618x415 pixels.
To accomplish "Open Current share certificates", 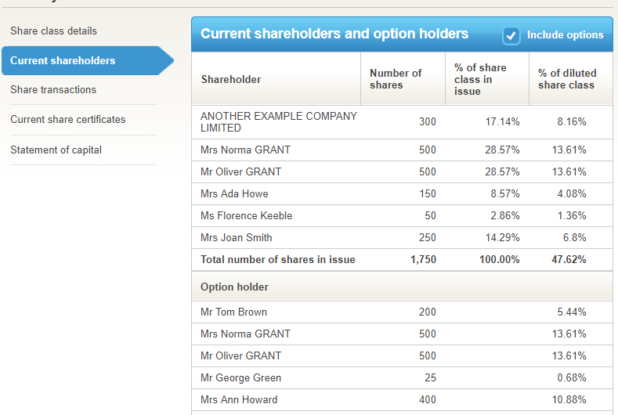I will tap(67, 120).
